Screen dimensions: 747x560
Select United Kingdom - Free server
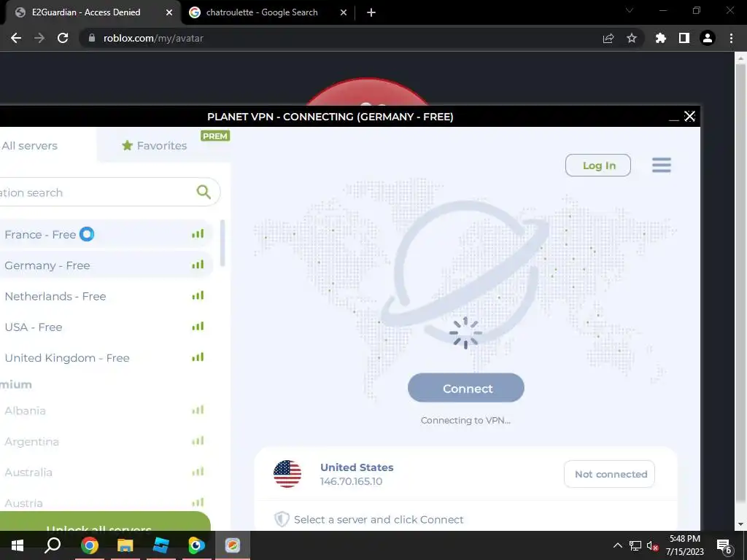coord(106,357)
